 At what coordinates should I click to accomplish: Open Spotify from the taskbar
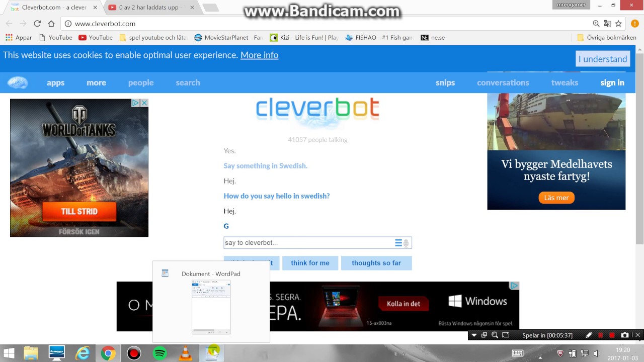(x=159, y=353)
